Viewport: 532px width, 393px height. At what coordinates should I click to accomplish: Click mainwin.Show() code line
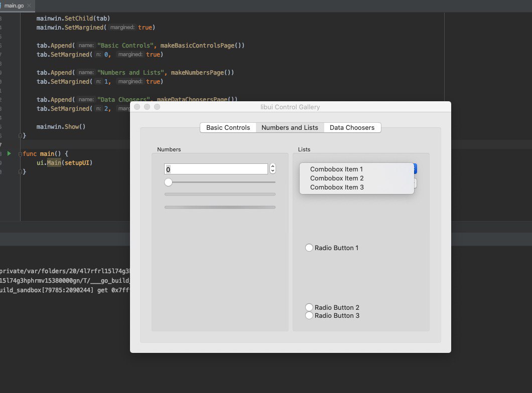(x=61, y=127)
